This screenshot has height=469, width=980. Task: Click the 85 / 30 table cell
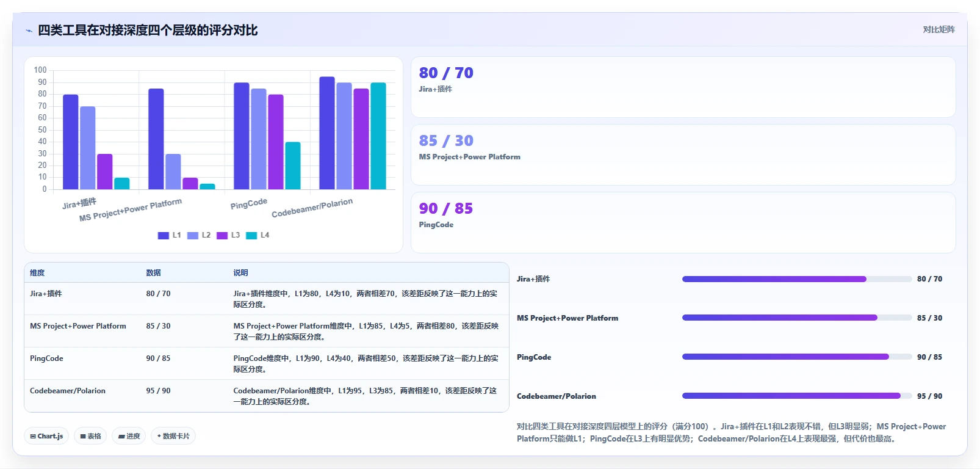pyautogui.click(x=158, y=326)
